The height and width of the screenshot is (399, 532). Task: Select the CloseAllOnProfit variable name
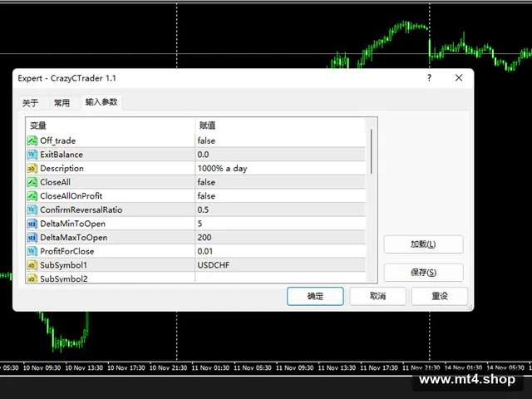pos(71,196)
